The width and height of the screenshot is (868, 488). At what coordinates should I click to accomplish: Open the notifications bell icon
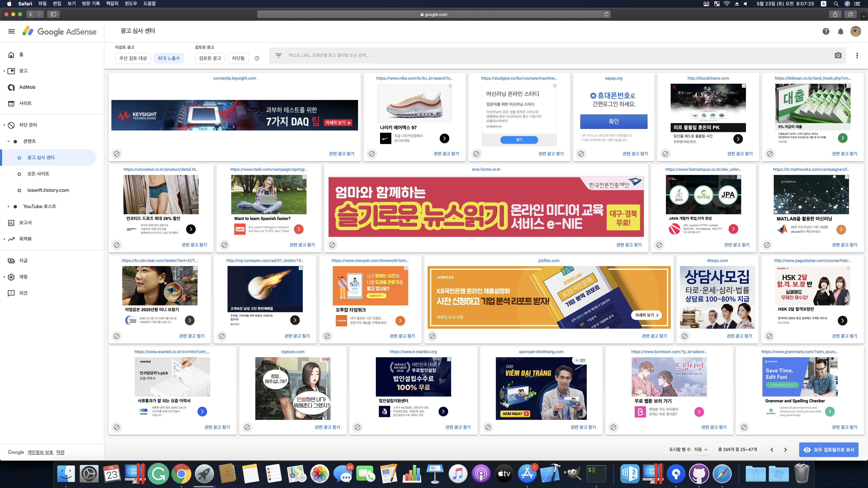(840, 31)
